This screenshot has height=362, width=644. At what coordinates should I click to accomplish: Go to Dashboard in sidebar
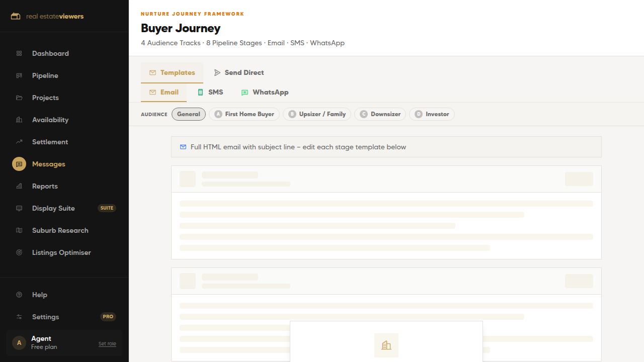click(64, 53)
